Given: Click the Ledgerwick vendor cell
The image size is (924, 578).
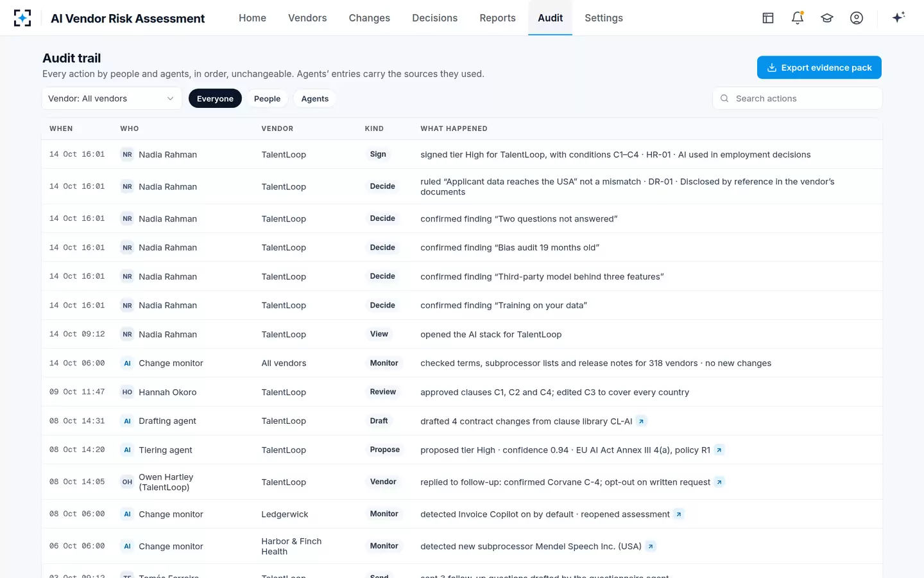Looking at the screenshot, I should (285, 514).
